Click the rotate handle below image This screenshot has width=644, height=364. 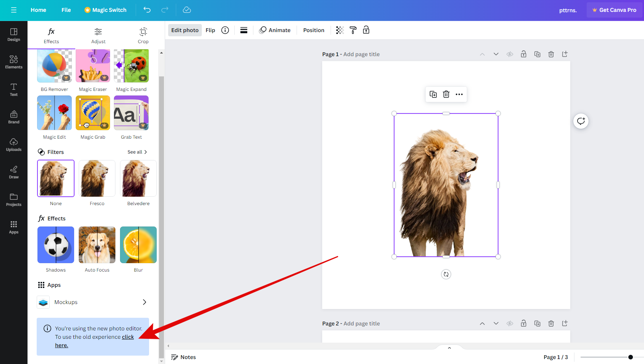pyautogui.click(x=446, y=274)
